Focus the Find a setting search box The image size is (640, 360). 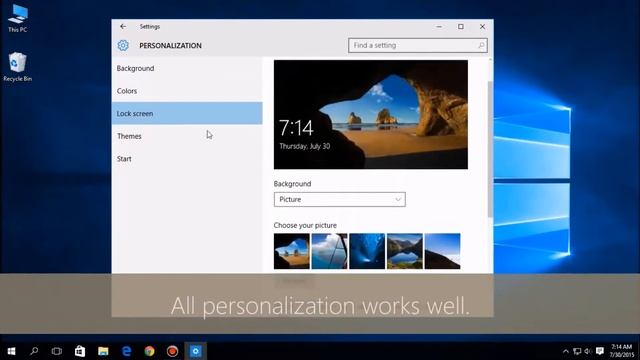pos(418,45)
